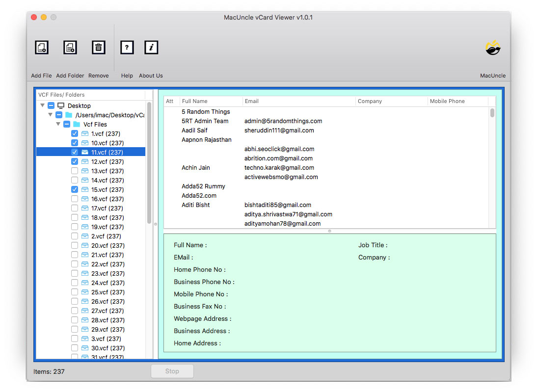This screenshot has width=538, height=392.
Task: Sort contacts by Full Name column header
Action: coord(195,102)
